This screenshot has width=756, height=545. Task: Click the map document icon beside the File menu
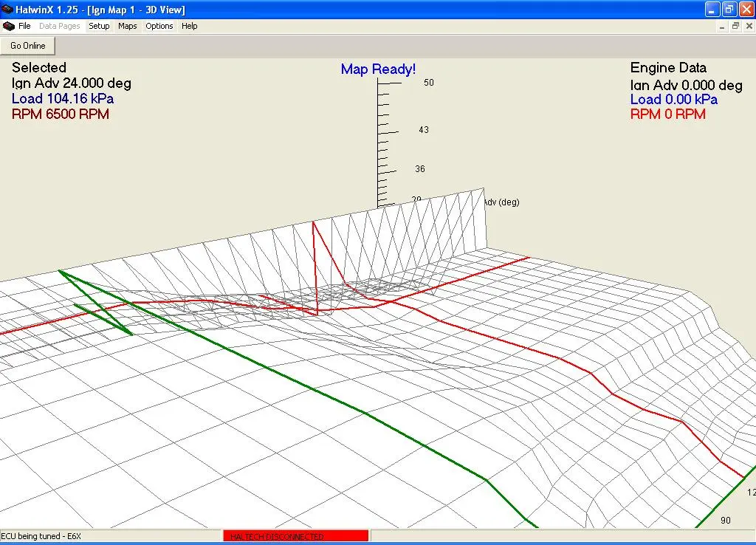(x=8, y=26)
